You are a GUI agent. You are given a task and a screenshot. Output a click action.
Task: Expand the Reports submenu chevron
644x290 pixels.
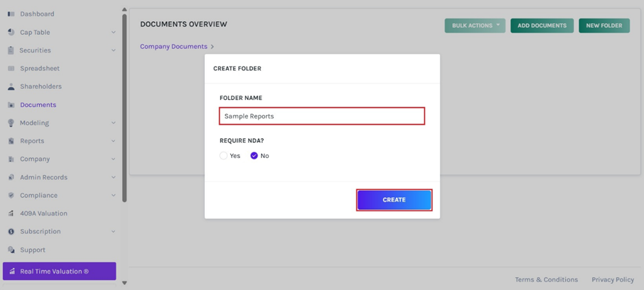pos(113,141)
